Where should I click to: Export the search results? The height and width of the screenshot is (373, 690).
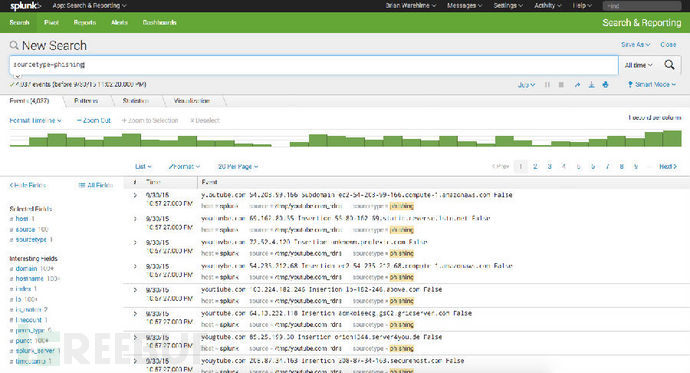tap(591, 84)
